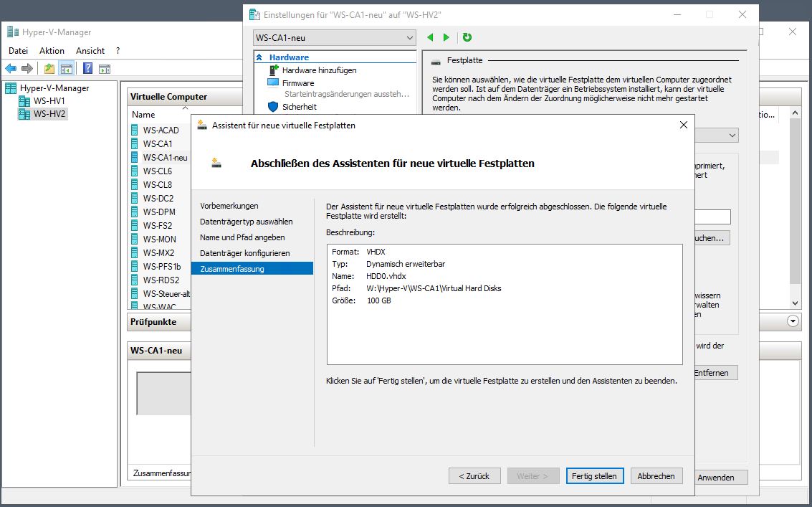Click the forward arrow in Hyper-V-Manager toolbar
Image resolution: width=812 pixels, height=507 pixels.
(27, 68)
